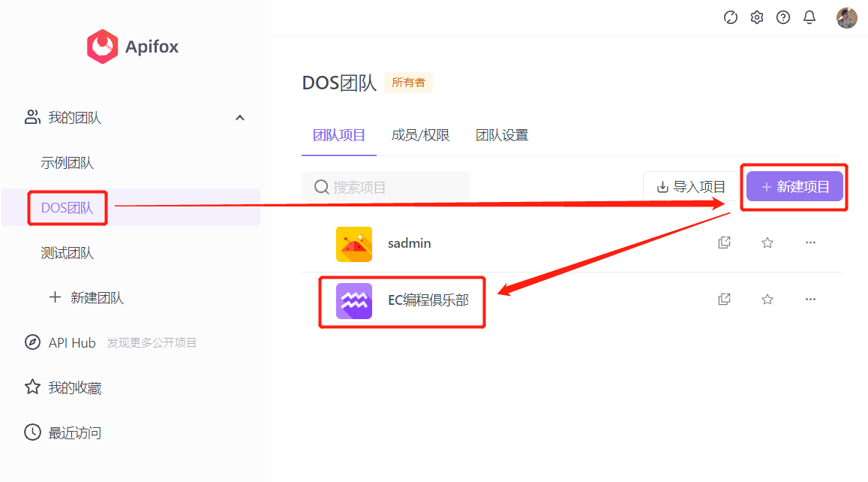Select the 团队项目 tab

(338, 135)
